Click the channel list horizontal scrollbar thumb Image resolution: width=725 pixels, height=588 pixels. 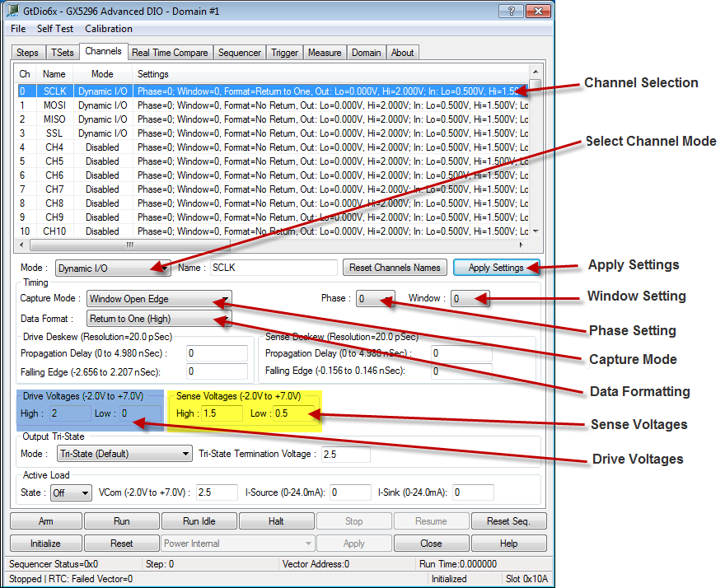click(x=130, y=245)
